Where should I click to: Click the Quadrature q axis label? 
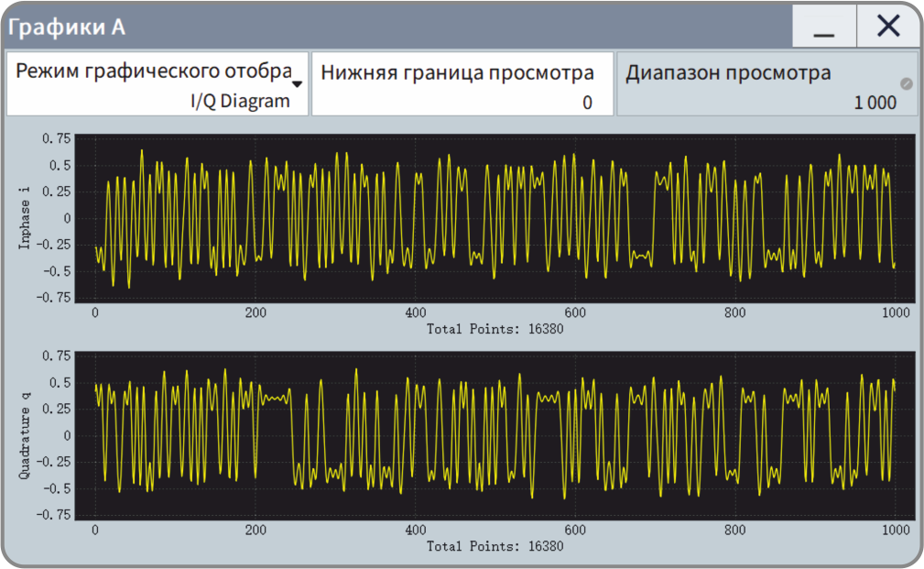point(24,436)
